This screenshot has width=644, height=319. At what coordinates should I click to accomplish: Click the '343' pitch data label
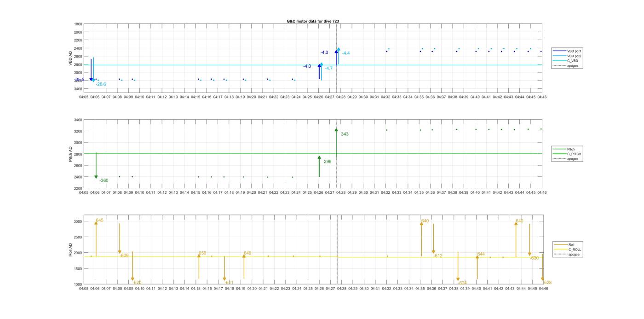coord(345,134)
